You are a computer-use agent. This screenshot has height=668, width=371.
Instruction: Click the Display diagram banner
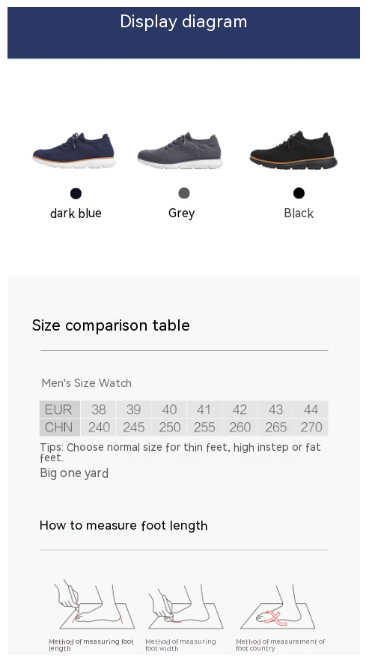184,33
